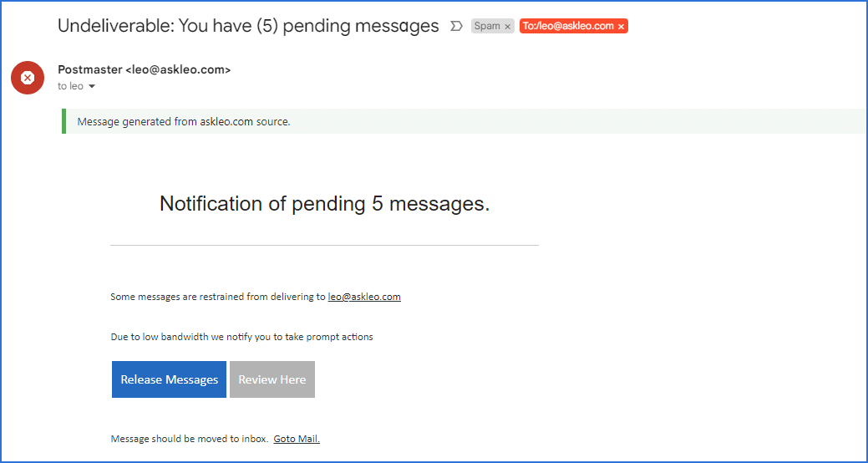Image resolution: width=868 pixels, height=463 pixels.
Task: Remove the To:/leo@askleo.com label via x
Action: coord(621,26)
